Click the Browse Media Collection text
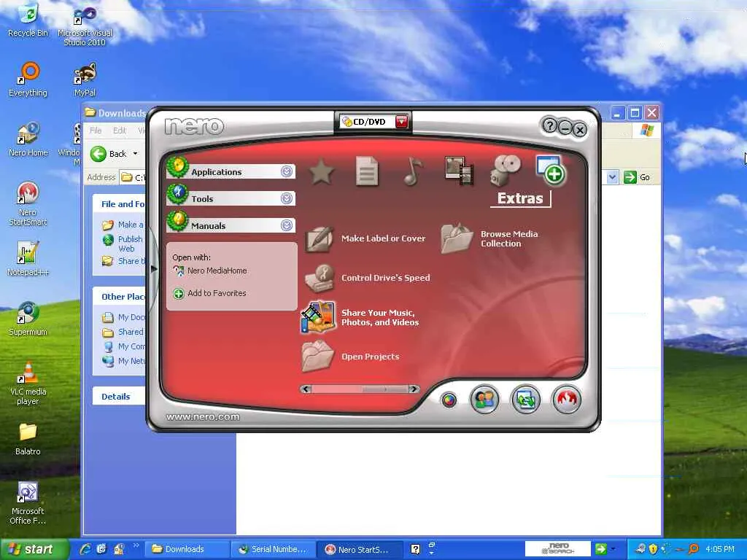The width and height of the screenshot is (747, 560). (x=509, y=238)
